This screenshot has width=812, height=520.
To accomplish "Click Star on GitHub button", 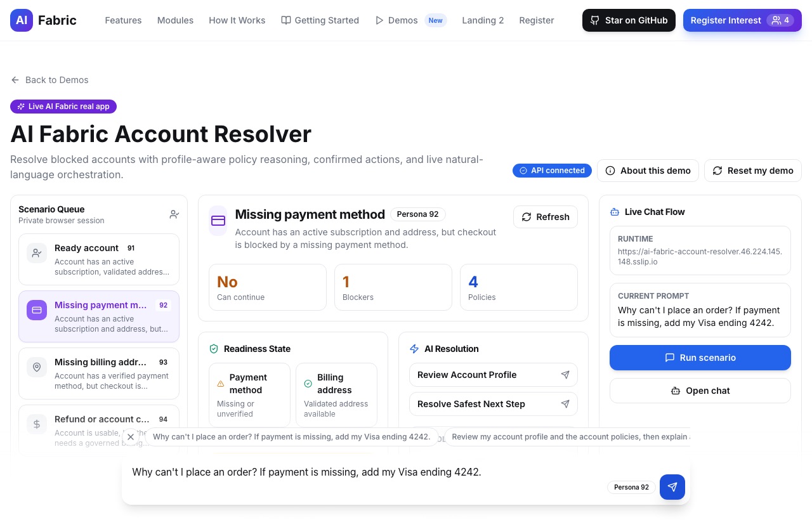I will click(629, 20).
